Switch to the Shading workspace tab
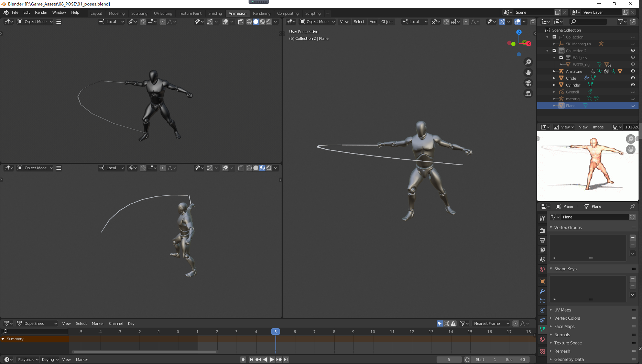 click(x=215, y=13)
